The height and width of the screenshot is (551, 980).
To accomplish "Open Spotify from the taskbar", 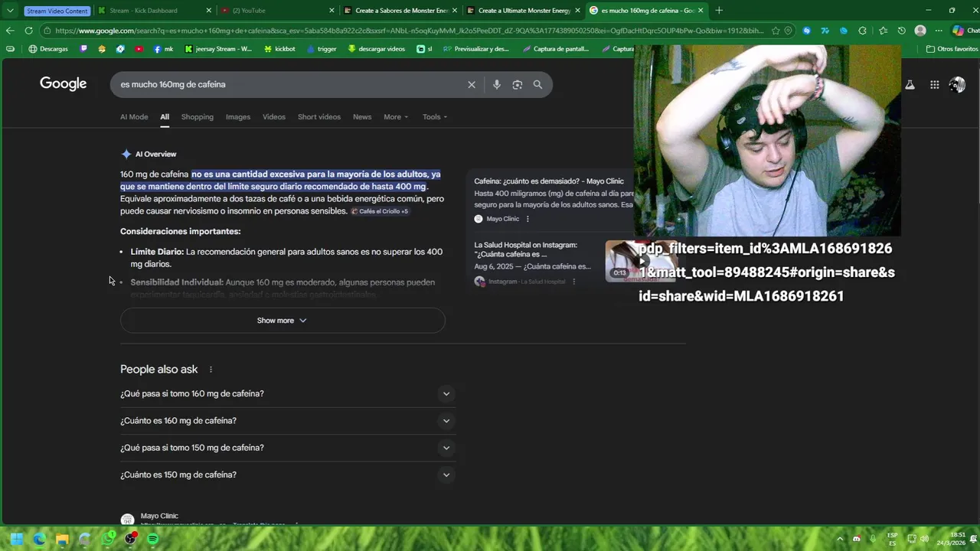I will coord(152,539).
